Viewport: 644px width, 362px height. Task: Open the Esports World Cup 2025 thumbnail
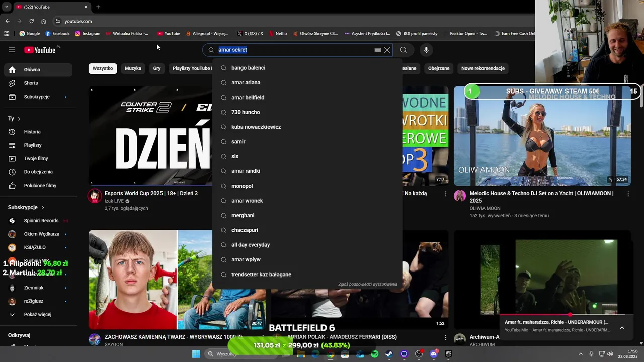[x=150, y=136]
